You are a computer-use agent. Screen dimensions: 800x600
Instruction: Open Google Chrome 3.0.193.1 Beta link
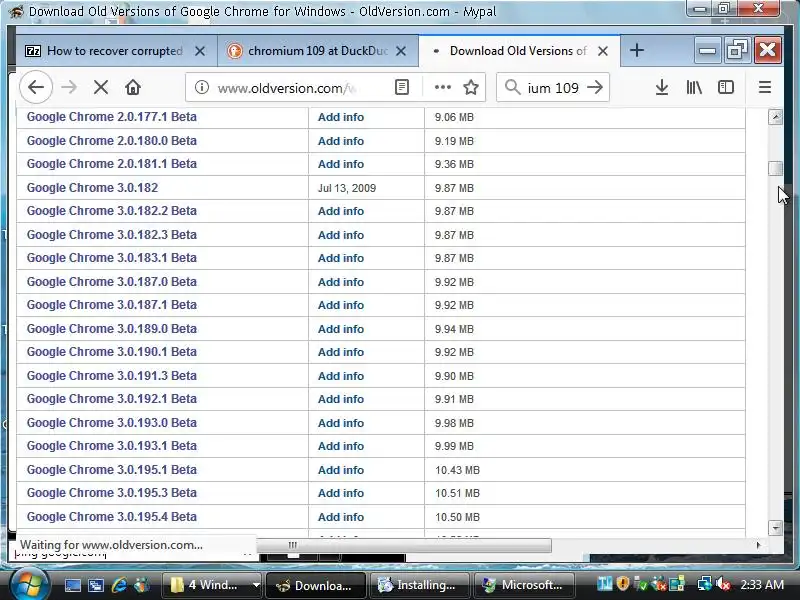pos(111,445)
